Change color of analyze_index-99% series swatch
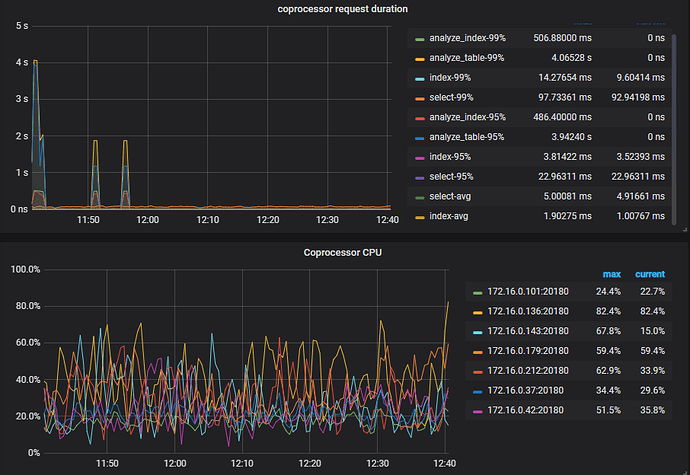Screen dimensions: 690x475 (x=420, y=39)
